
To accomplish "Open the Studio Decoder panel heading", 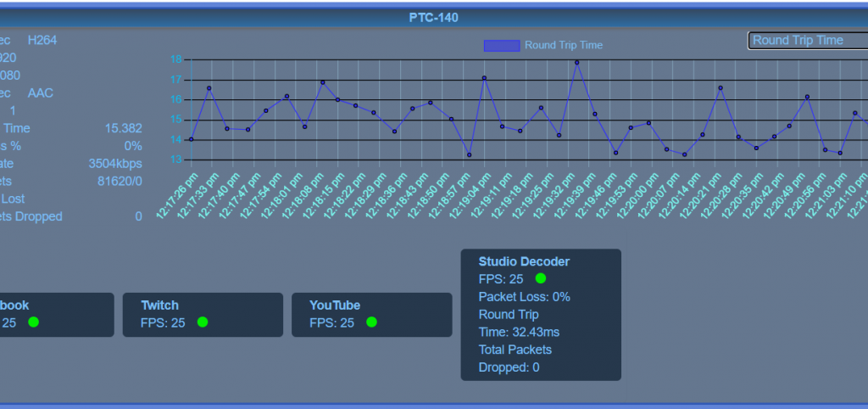I will [x=524, y=261].
